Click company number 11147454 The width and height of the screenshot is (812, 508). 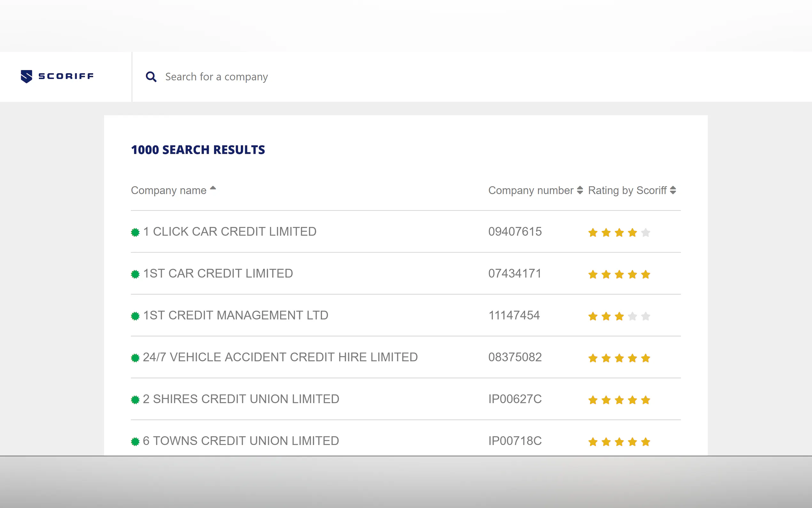(514, 315)
